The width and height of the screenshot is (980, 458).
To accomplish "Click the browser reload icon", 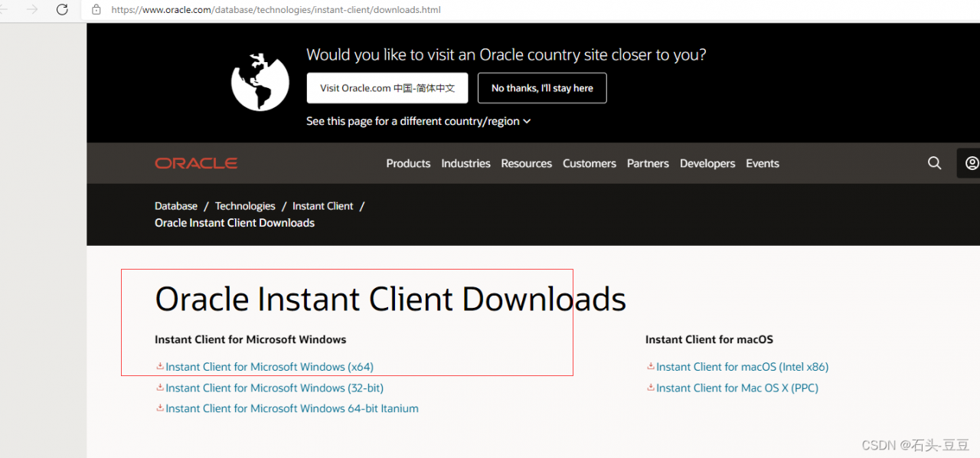I will [x=62, y=10].
